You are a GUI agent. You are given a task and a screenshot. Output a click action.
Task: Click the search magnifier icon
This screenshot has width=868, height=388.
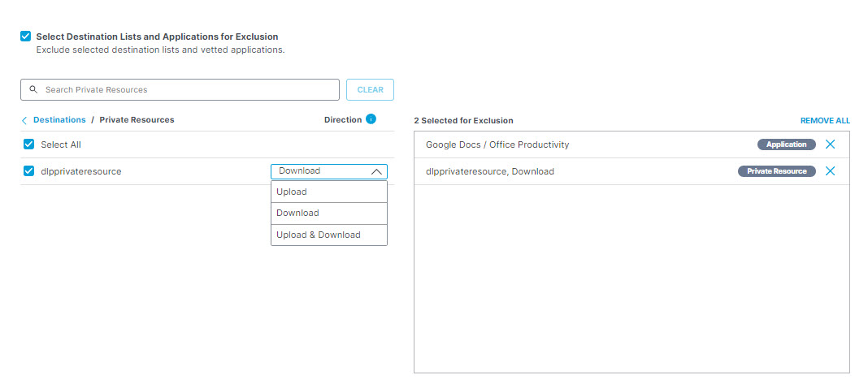(34, 89)
